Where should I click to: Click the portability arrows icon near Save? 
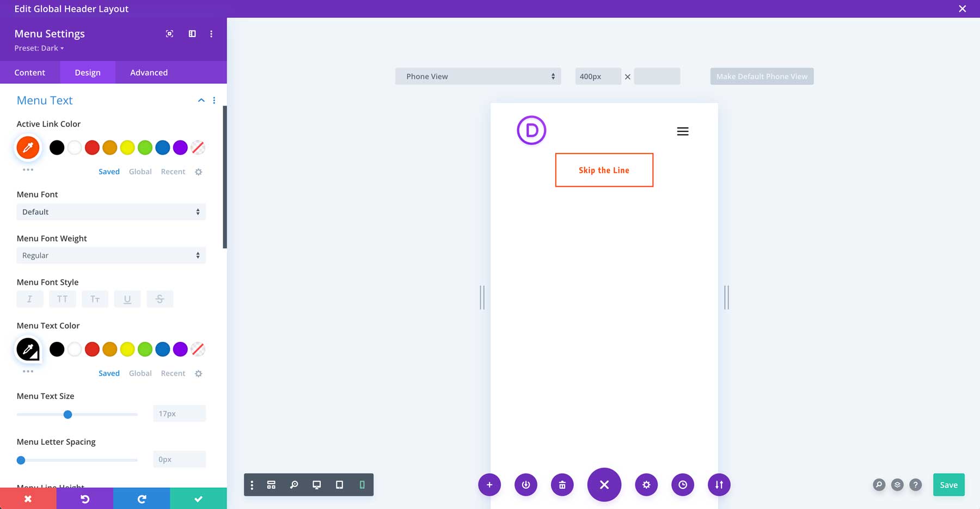click(x=719, y=485)
